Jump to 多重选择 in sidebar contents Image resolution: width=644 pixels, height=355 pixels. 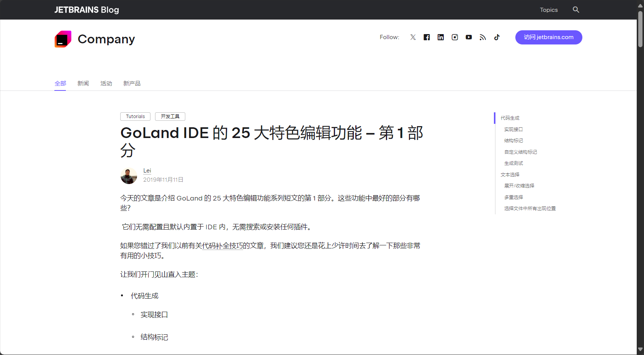(x=513, y=197)
